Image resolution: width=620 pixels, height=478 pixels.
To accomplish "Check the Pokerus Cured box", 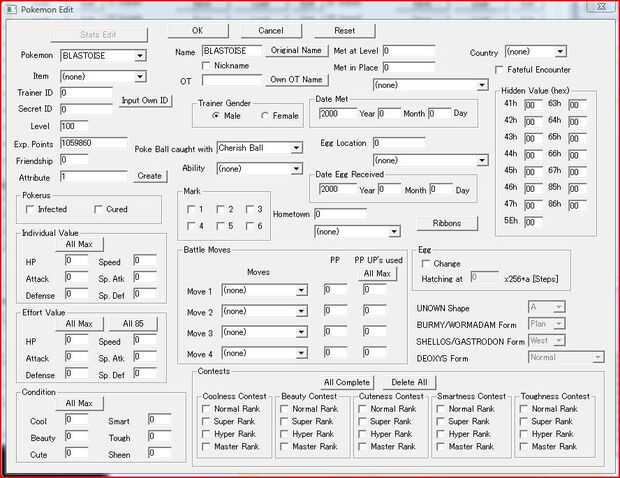I will (x=98, y=210).
